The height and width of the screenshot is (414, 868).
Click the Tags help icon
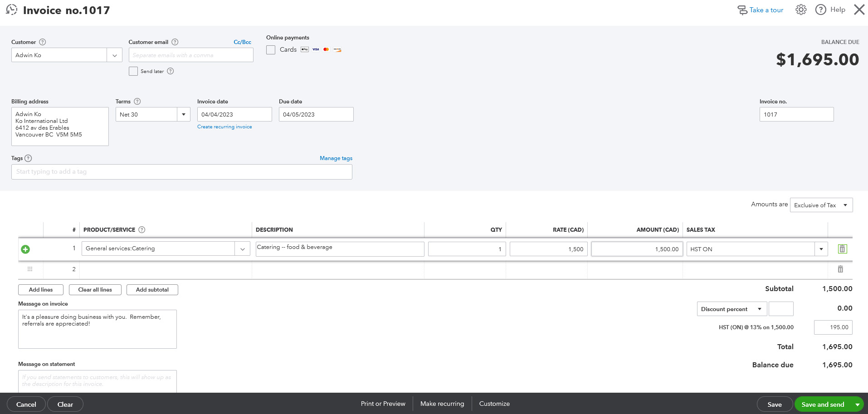click(28, 158)
